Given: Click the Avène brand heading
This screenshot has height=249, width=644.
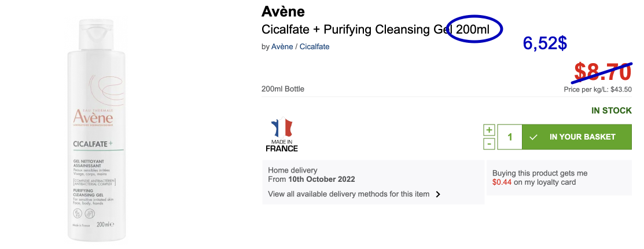Looking at the screenshot, I should pyautogui.click(x=283, y=12).
